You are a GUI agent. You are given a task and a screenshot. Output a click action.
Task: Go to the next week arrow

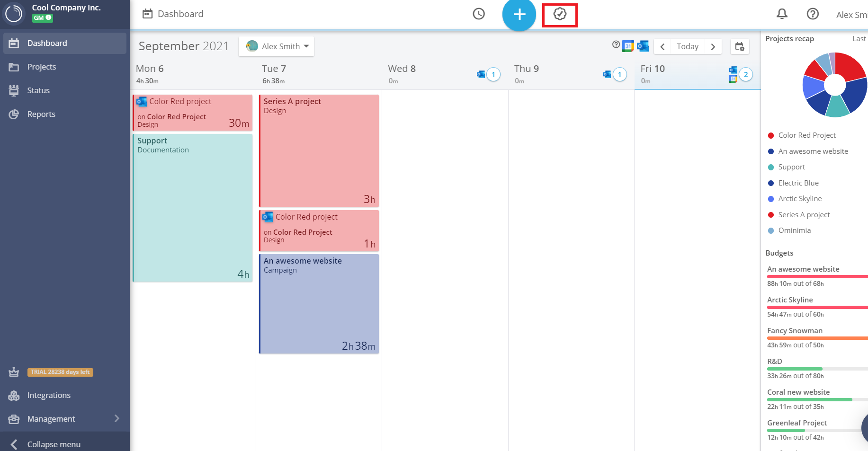pyautogui.click(x=713, y=46)
